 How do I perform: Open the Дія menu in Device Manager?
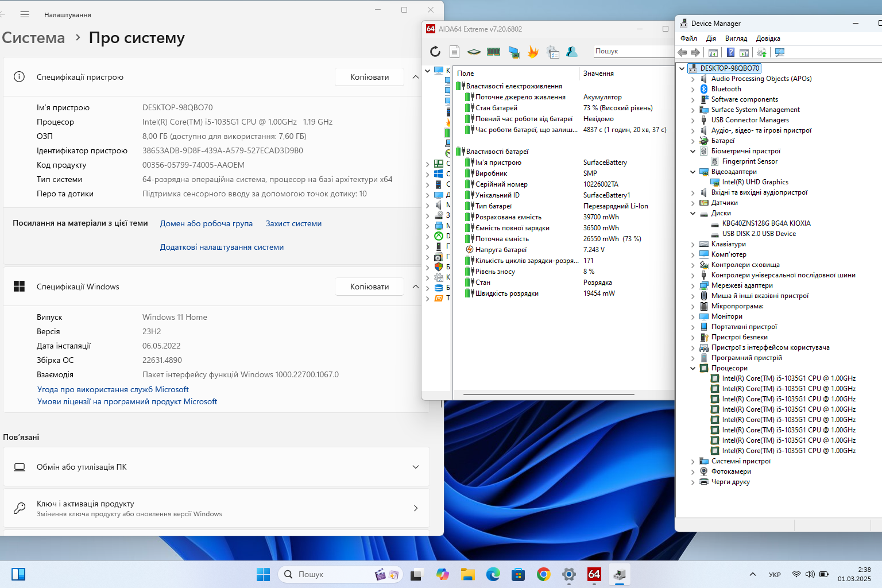tap(711, 38)
